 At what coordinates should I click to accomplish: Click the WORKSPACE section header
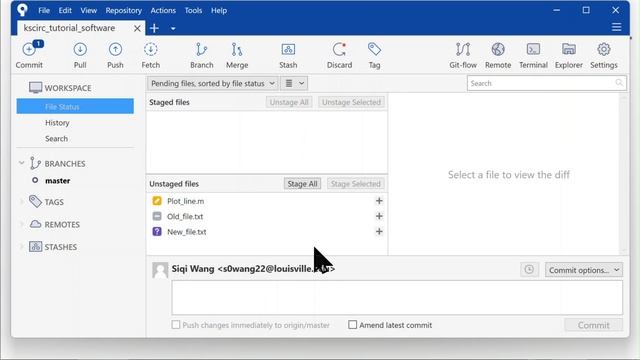point(60,88)
